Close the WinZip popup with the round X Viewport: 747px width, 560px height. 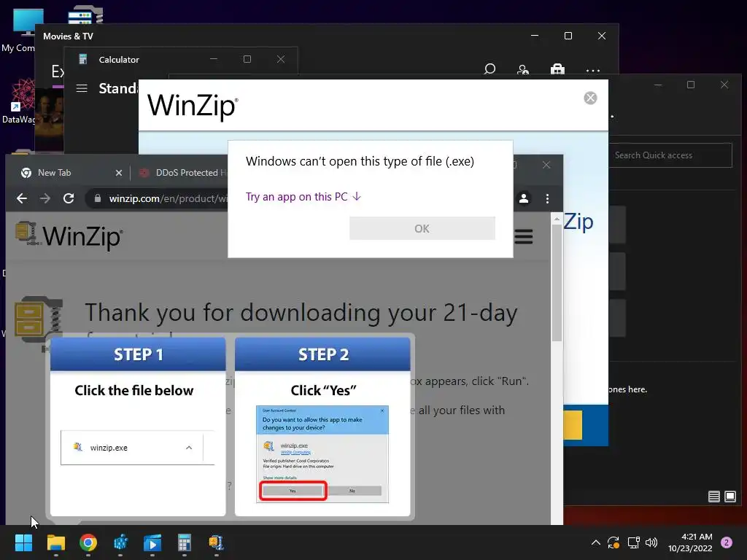click(590, 98)
